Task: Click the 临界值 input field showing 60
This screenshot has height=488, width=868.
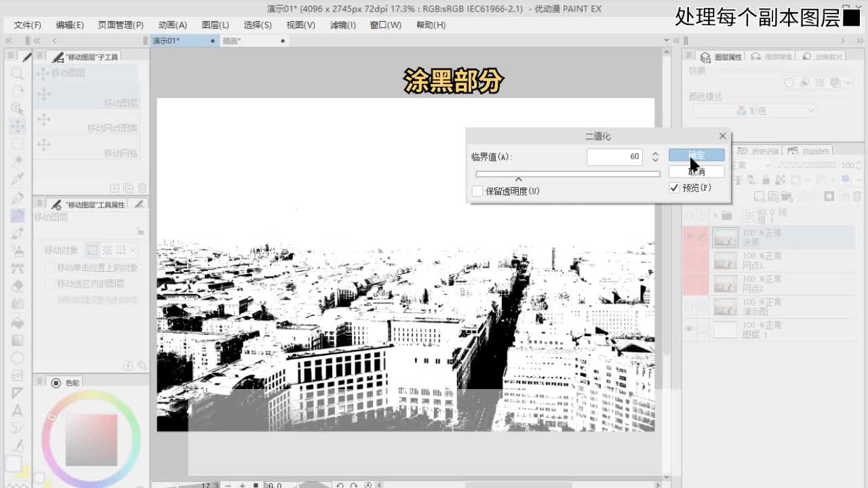Action: point(614,157)
